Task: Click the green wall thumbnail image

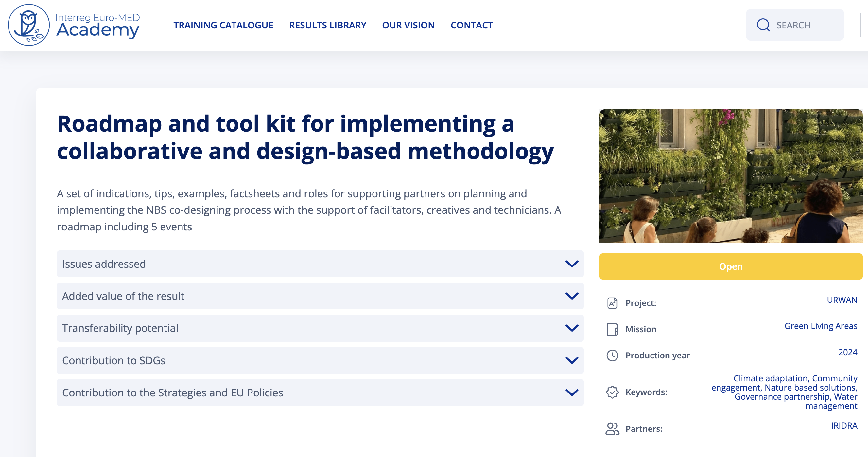Action: point(731,176)
